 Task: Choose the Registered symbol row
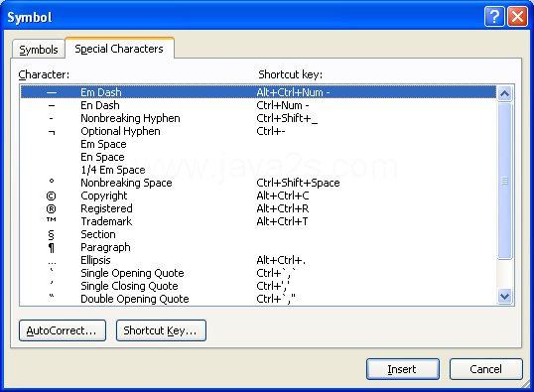[258, 208]
